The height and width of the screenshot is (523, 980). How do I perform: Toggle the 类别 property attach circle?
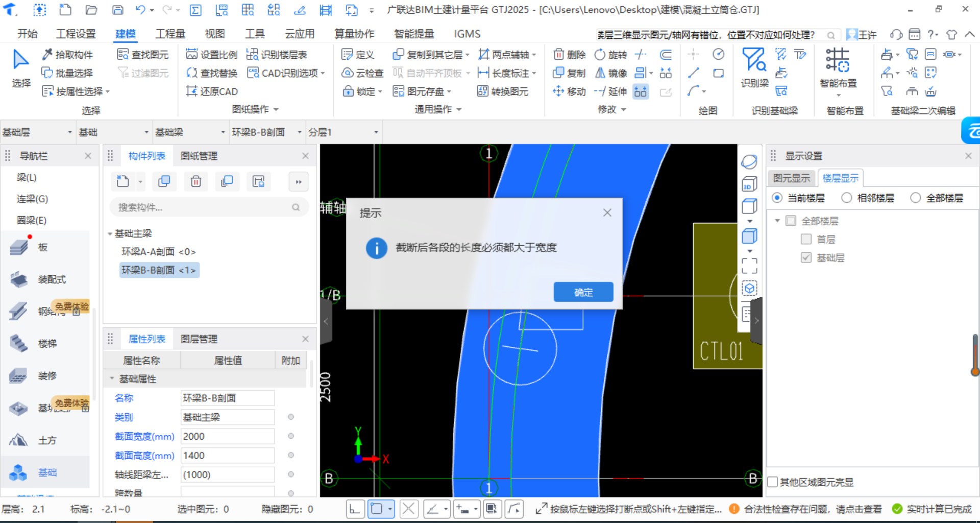(x=291, y=417)
